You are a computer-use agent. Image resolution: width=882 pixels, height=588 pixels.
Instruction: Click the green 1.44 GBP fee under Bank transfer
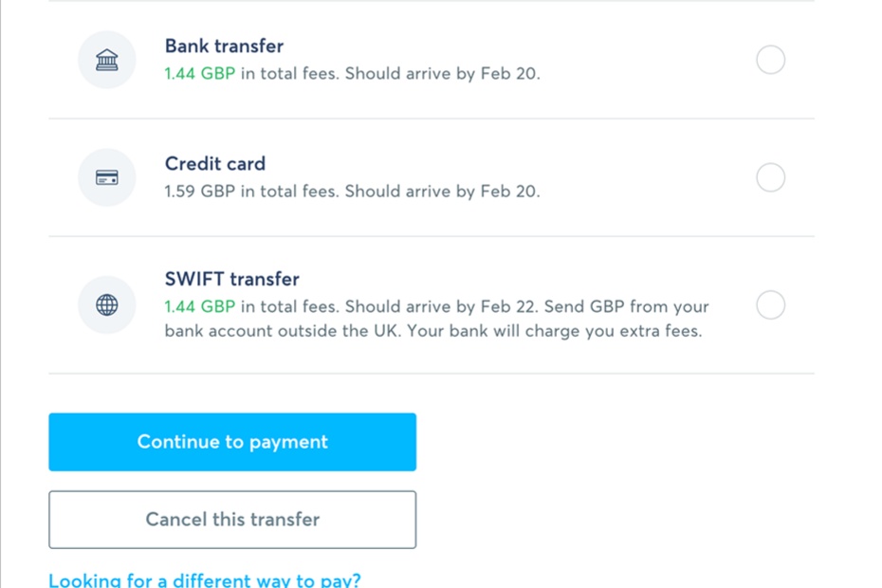pyautogui.click(x=200, y=74)
